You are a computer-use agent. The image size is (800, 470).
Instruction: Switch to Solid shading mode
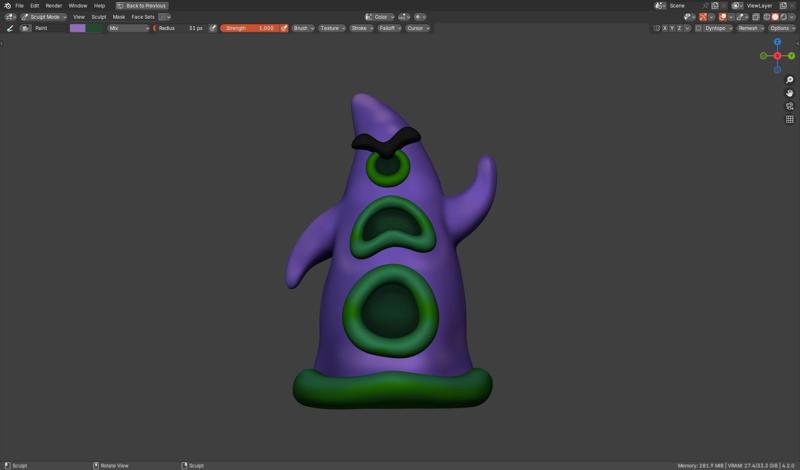click(775, 17)
